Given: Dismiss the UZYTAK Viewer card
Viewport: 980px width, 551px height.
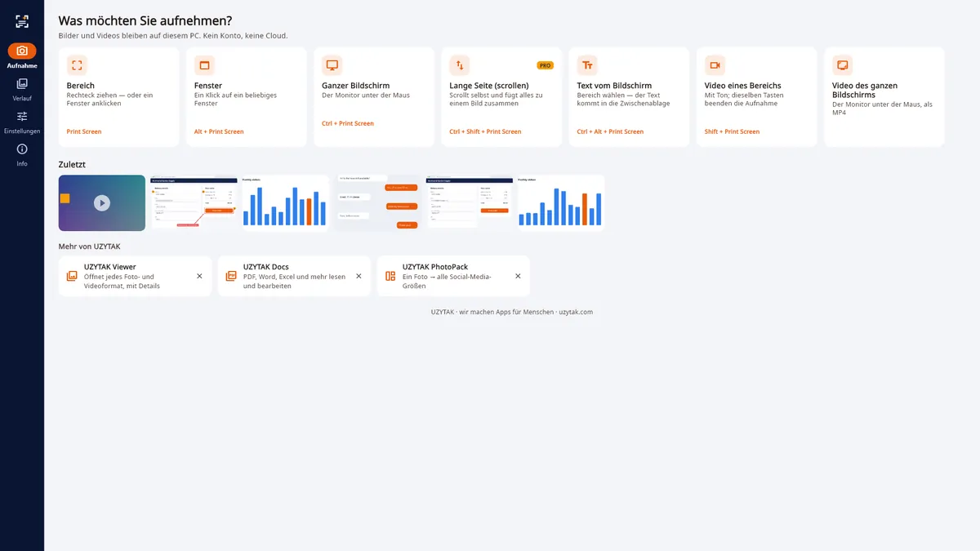Looking at the screenshot, I should (x=199, y=276).
